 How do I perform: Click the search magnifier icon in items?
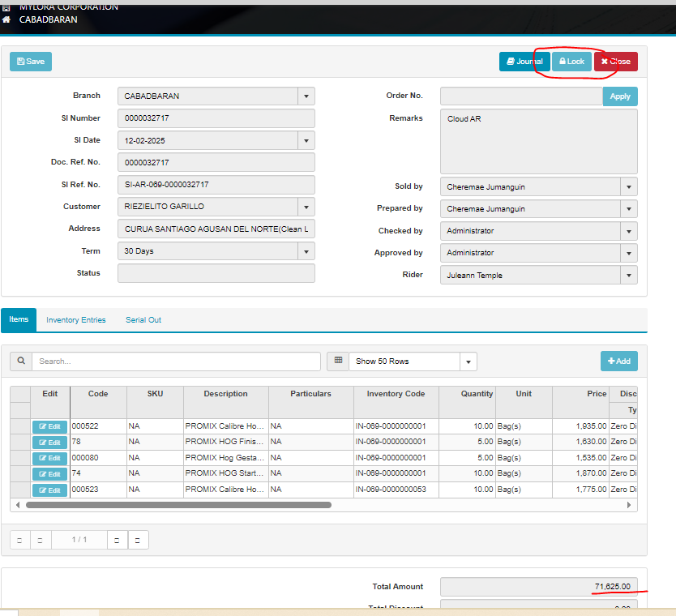coord(21,361)
